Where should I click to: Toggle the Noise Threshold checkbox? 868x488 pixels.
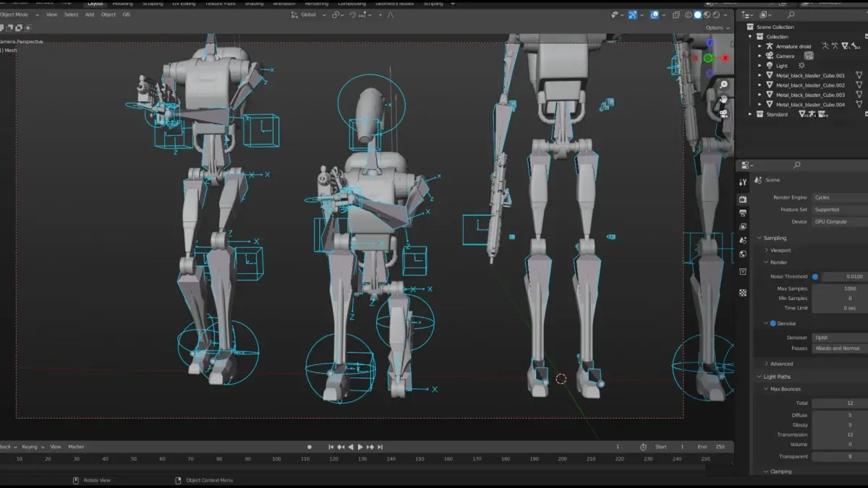815,276
